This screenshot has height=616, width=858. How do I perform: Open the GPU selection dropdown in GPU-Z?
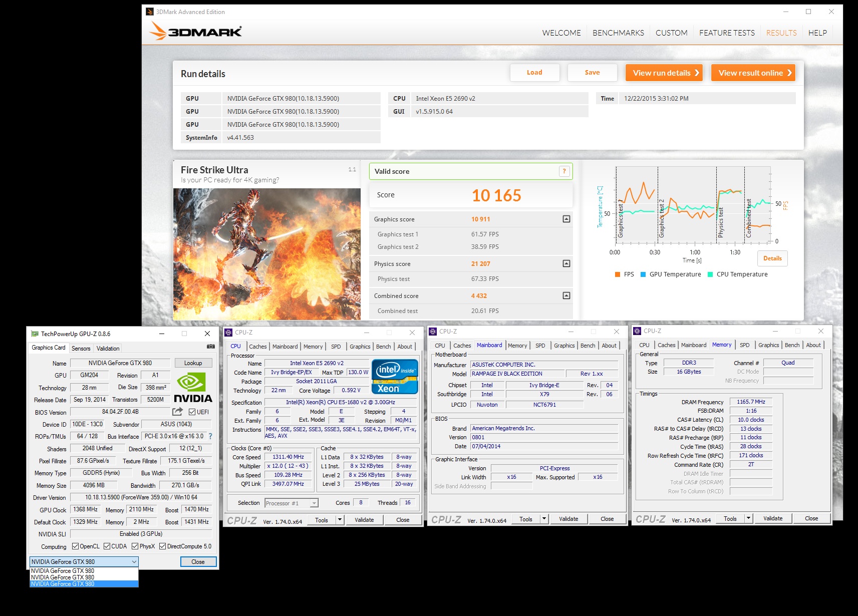point(84,561)
